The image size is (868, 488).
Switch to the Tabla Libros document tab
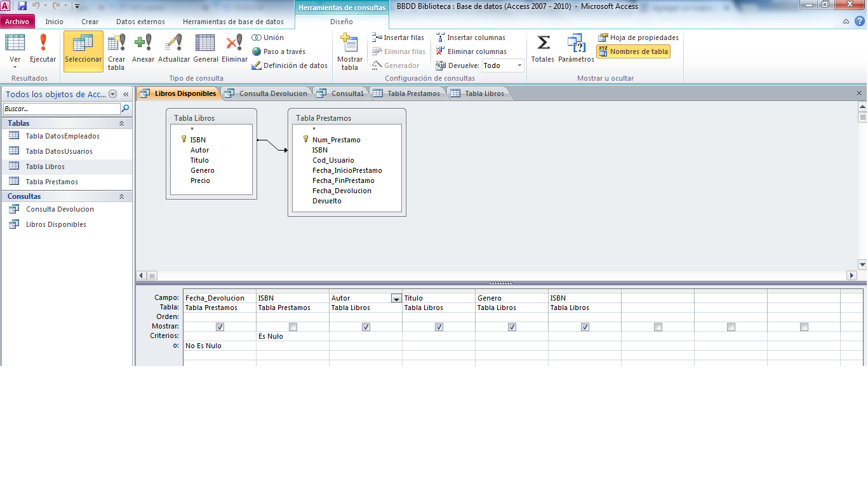click(x=479, y=93)
